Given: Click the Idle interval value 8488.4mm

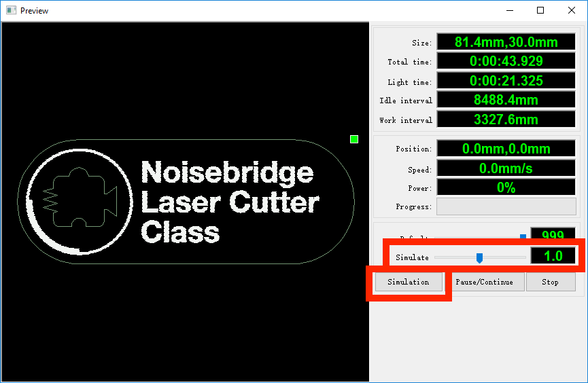Looking at the screenshot, I should [x=506, y=100].
